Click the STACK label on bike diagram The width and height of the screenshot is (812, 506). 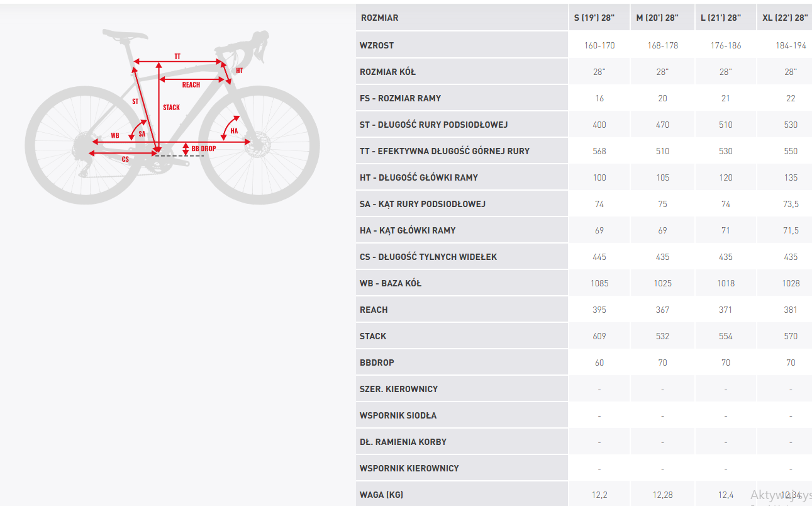pos(171,108)
